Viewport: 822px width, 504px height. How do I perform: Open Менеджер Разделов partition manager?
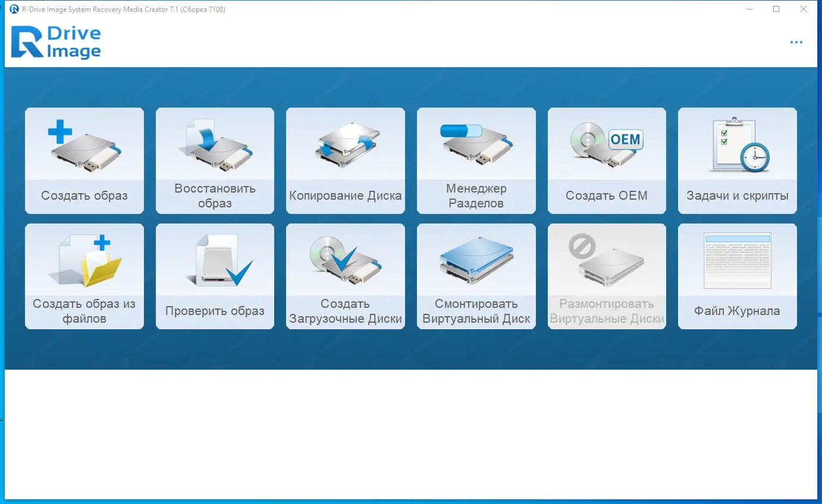coord(476,160)
